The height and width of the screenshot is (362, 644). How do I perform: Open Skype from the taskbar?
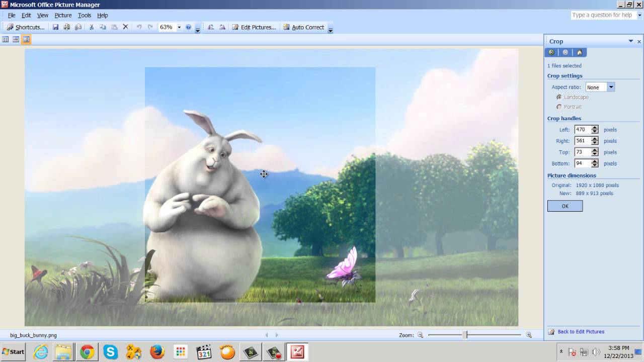(x=110, y=352)
